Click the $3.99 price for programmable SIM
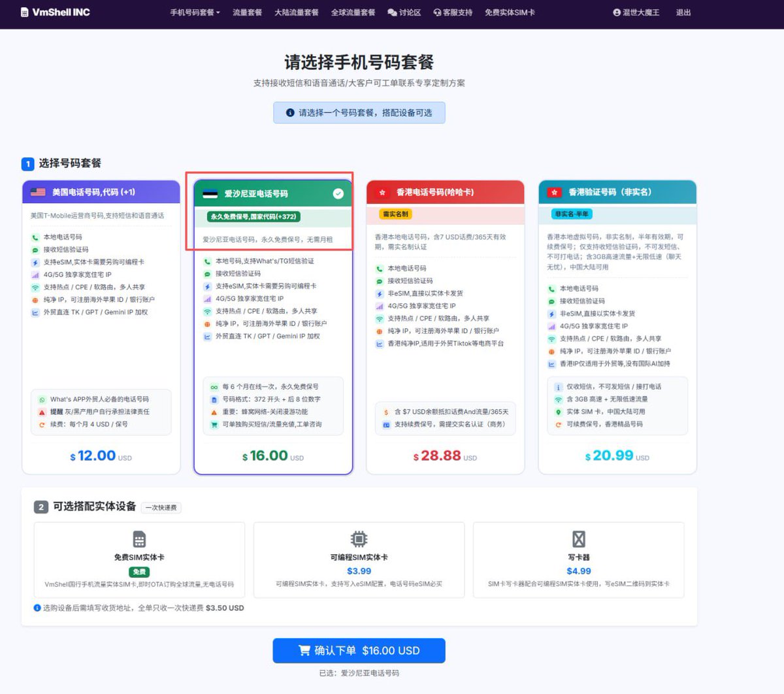 [x=359, y=571]
